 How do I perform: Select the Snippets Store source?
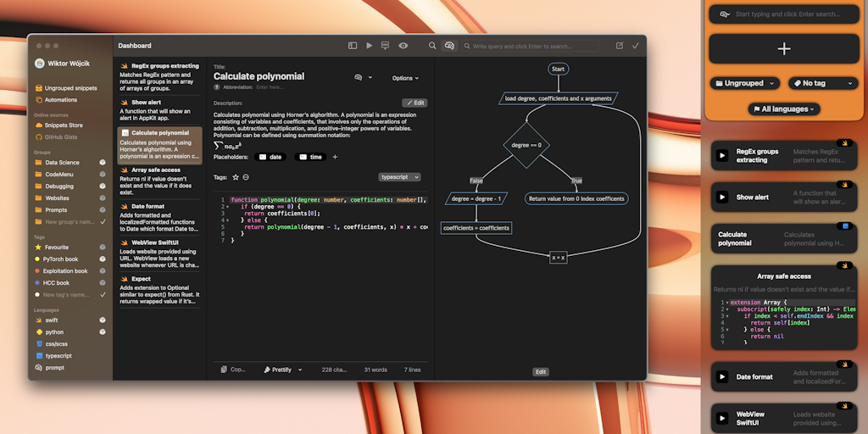click(64, 125)
